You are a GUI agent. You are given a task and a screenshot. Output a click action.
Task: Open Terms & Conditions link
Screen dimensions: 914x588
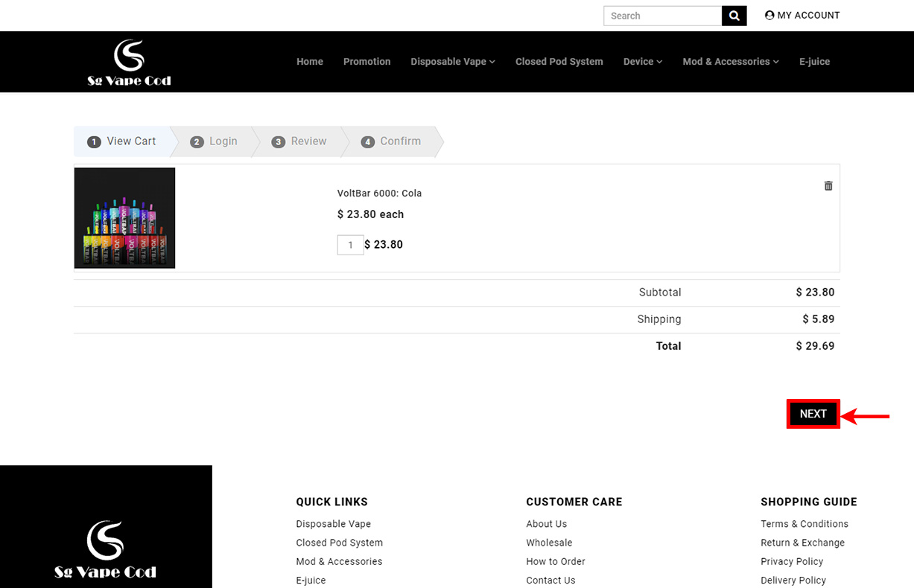point(804,524)
